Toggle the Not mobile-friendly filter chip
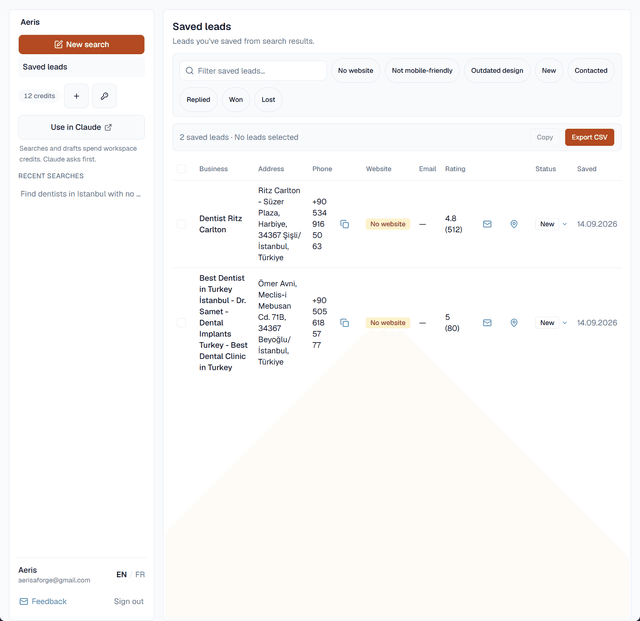This screenshot has height=621, width=640. pyautogui.click(x=422, y=71)
